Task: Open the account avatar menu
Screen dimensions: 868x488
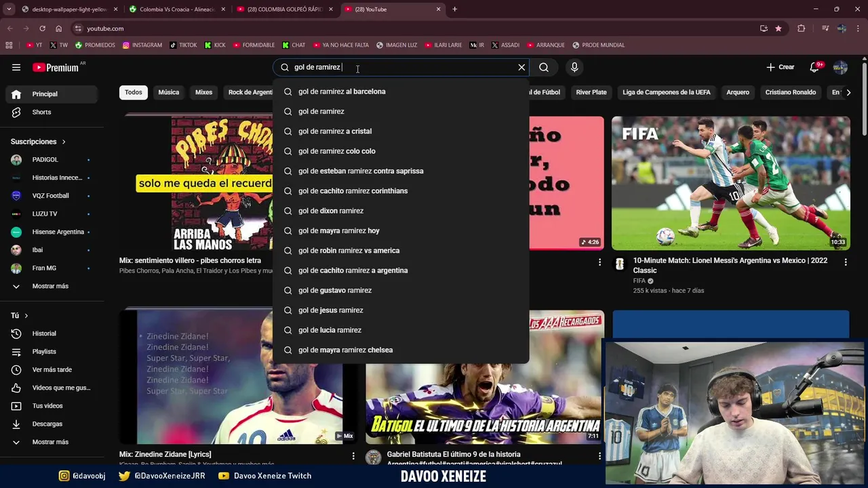Action: tap(840, 67)
